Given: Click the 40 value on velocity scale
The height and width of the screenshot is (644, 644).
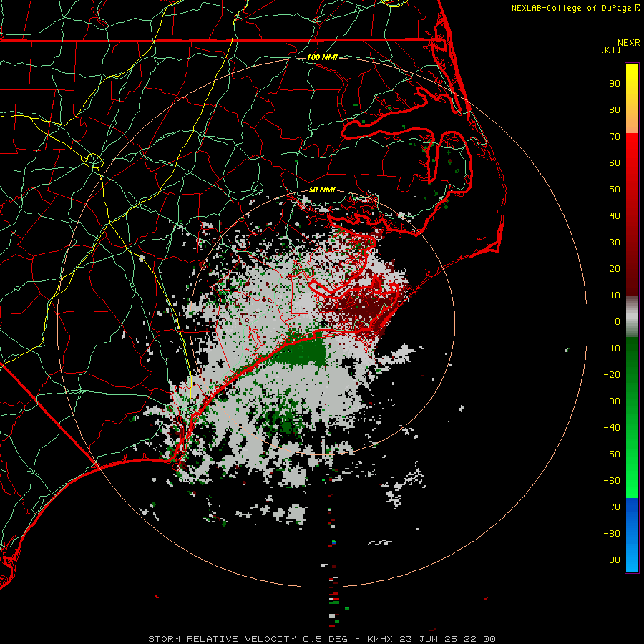Looking at the screenshot, I should click(615, 215).
